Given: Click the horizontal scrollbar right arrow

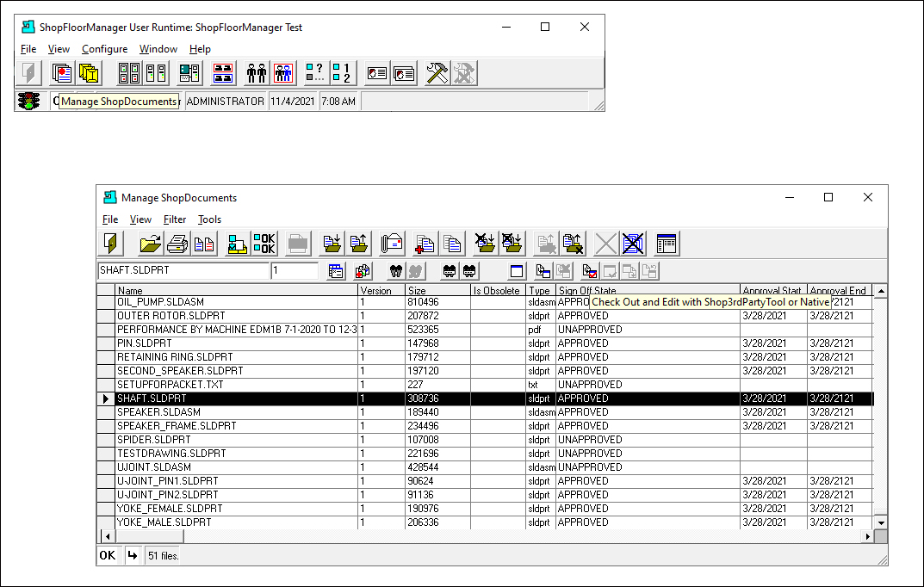Looking at the screenshot, I should point(867,535).
